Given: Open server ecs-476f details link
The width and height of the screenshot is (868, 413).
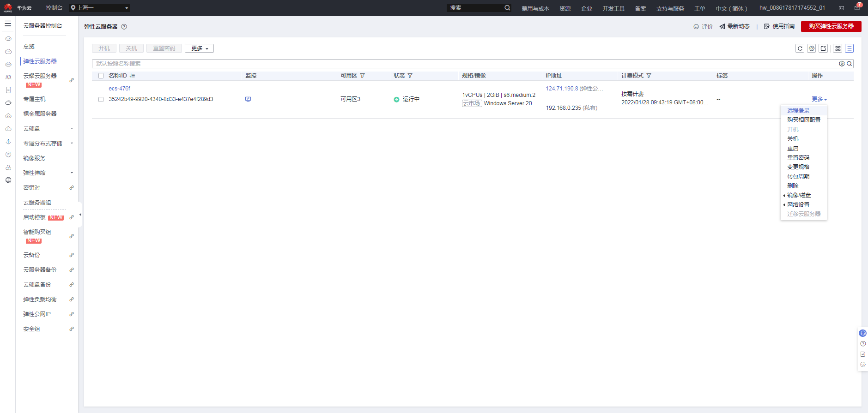Looking at the screenshot, I should 119,89.
